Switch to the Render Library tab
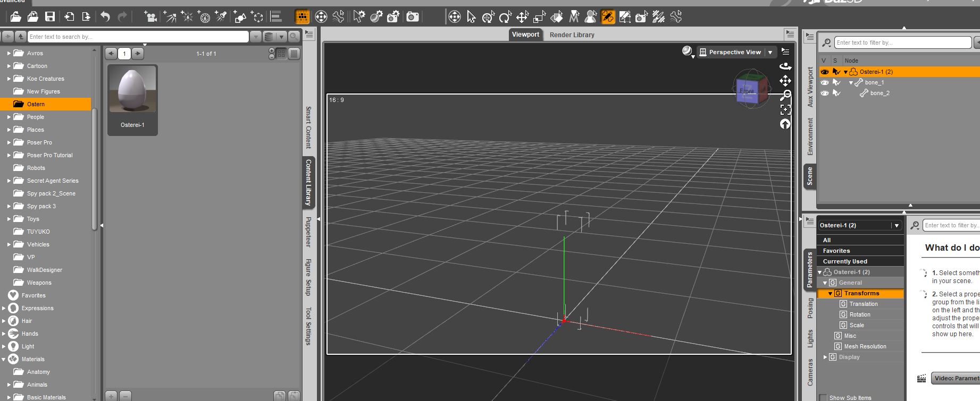This screenshot has width=980, height=401. (x=572, y=35)
